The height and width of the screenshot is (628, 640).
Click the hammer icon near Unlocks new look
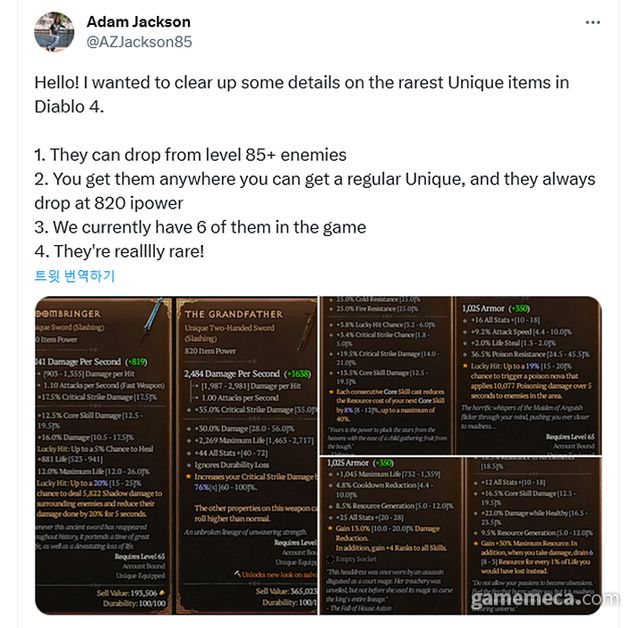click(238, 574)
